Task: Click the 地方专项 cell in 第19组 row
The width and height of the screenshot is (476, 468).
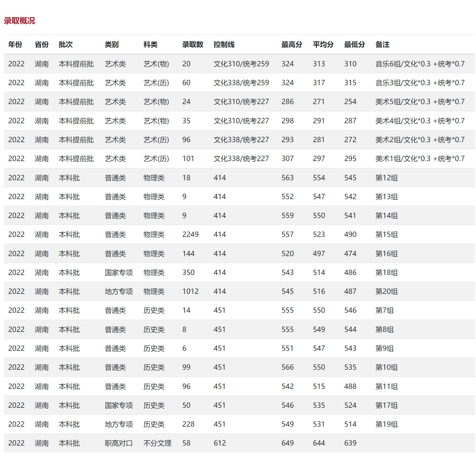Action: pos(119,424)
